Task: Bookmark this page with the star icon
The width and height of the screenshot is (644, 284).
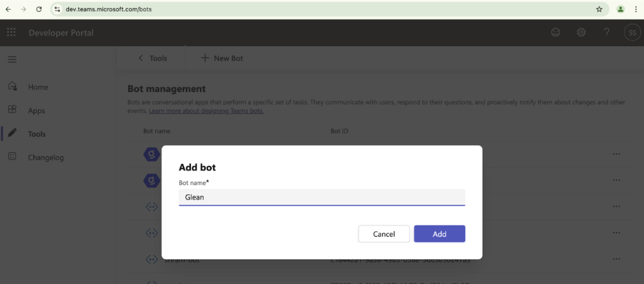Action: pyautogui.click(x=599, y=9)
